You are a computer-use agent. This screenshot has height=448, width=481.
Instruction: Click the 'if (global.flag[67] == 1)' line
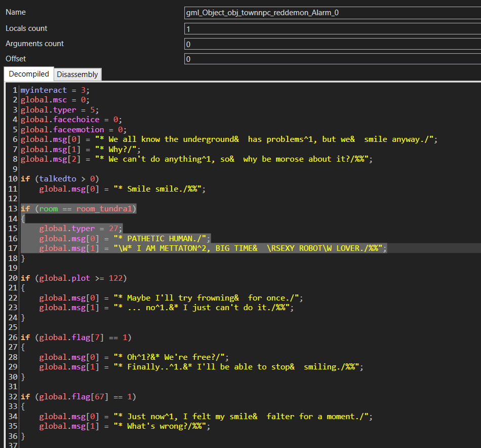pos(78,397)
